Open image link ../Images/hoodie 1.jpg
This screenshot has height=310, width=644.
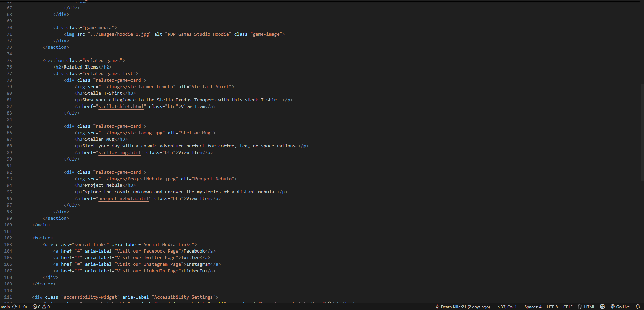[x=120, y=34]
